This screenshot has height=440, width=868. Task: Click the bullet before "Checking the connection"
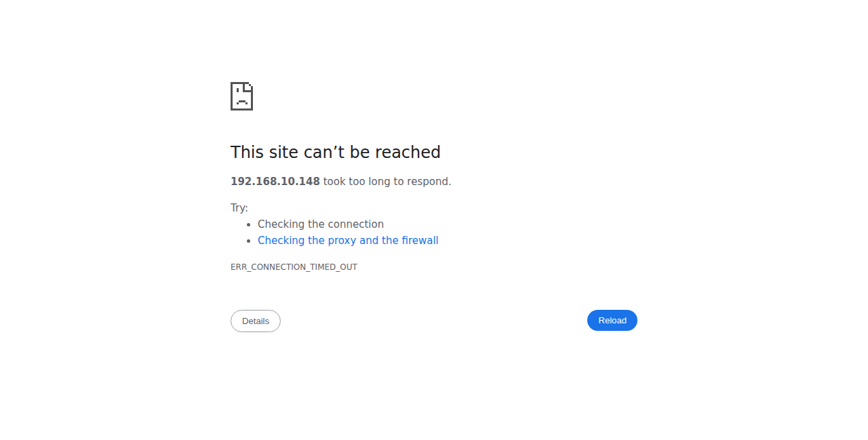click(x=249, y=224)
